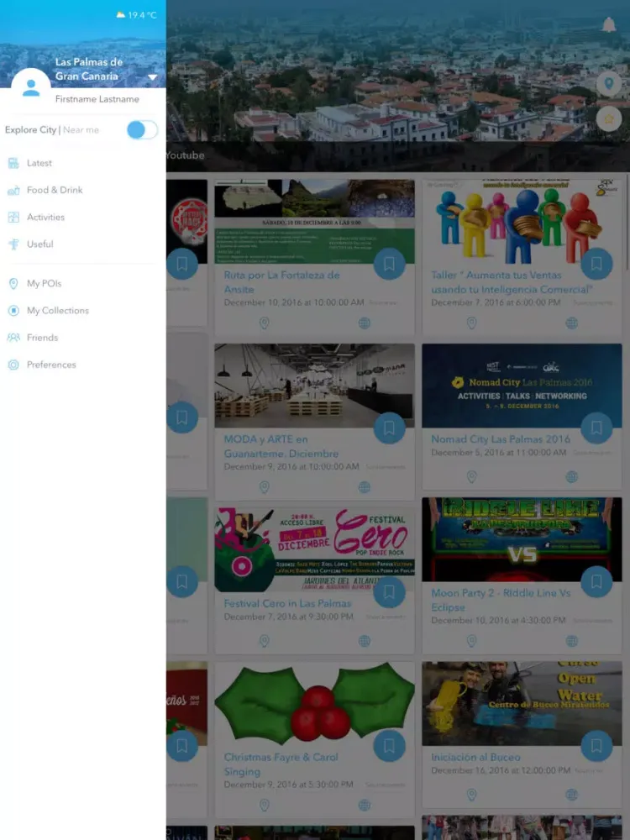Open website globe for MODA y ARTE event
The image size is (630, 840).
pyautogui.click(x=365, y=487)
